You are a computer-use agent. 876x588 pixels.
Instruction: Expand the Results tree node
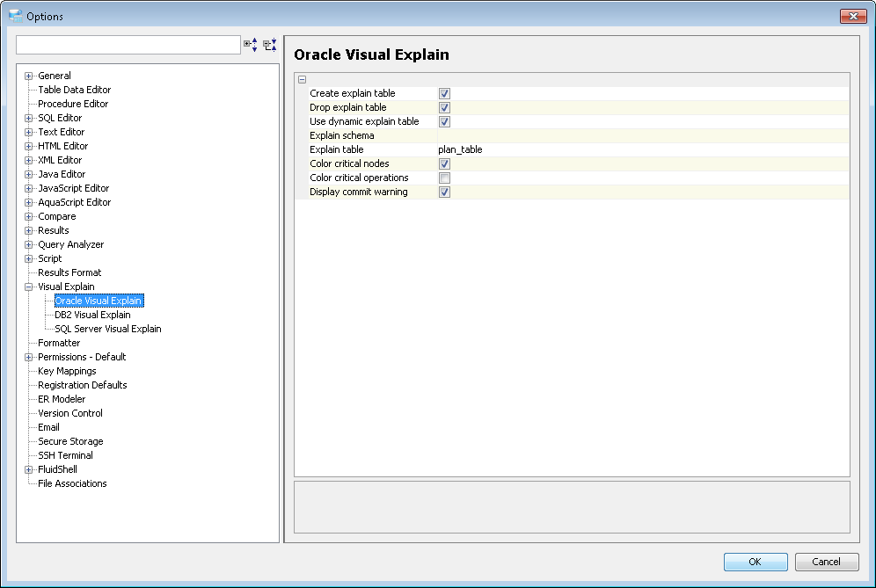28,230
